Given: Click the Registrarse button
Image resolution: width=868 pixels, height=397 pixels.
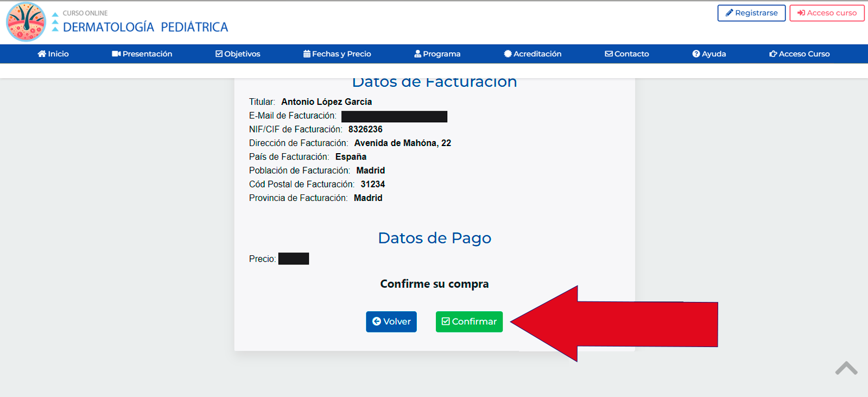Looking at the screenshot, I should (751, 13).
